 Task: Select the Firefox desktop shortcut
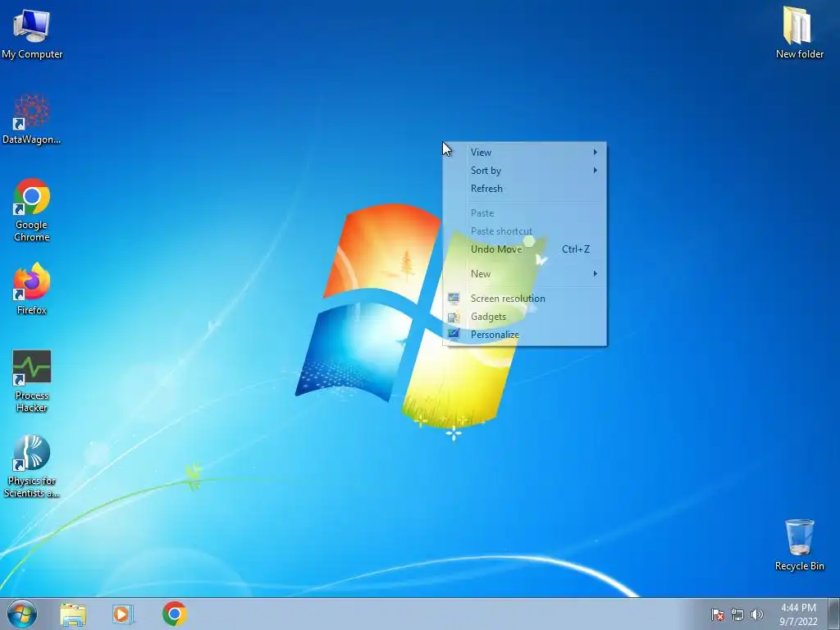click(32, 288)
